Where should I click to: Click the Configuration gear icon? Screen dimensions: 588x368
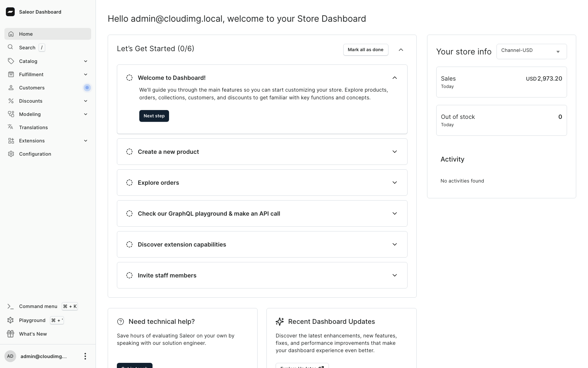(x=11, y=154)
